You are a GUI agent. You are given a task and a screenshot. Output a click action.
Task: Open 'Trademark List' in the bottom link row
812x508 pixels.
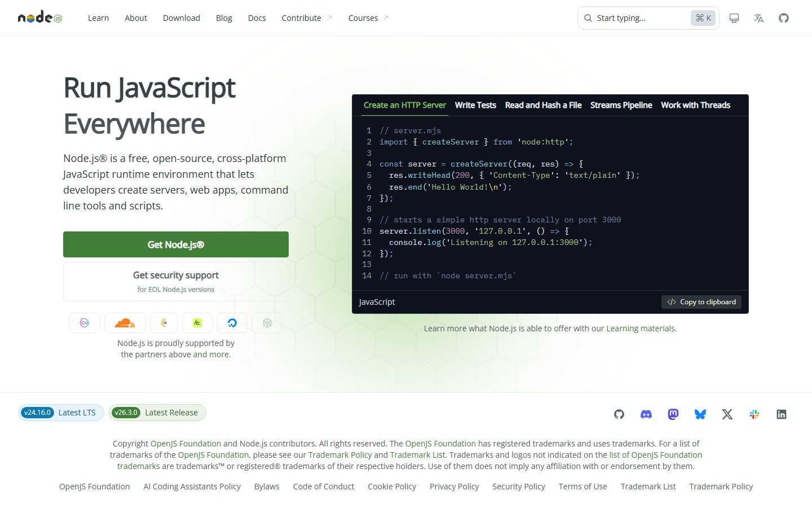click(648, 487)
